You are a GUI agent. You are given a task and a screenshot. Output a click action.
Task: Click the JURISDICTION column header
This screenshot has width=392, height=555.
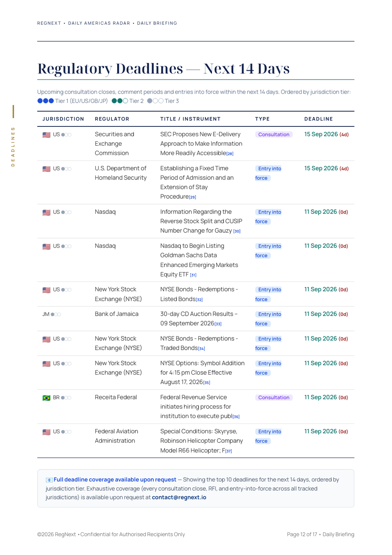coord(63,119)
